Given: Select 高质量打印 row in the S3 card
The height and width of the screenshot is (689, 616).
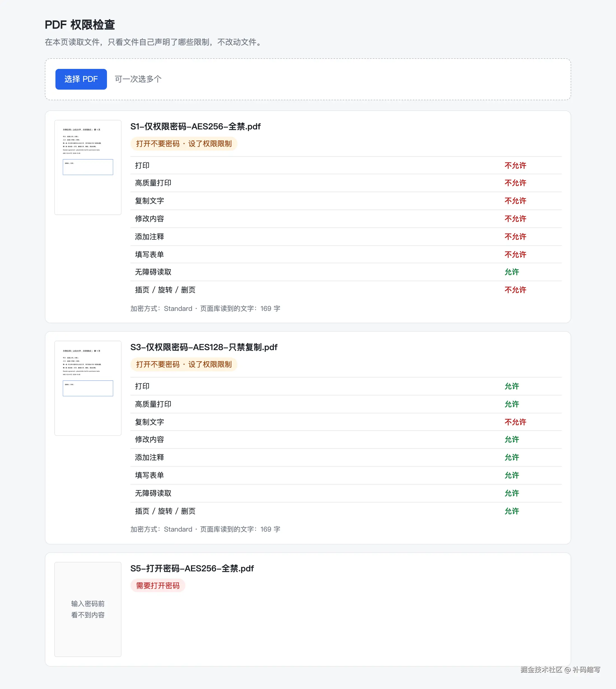Looking at the screenshot, I should [346, 404].
